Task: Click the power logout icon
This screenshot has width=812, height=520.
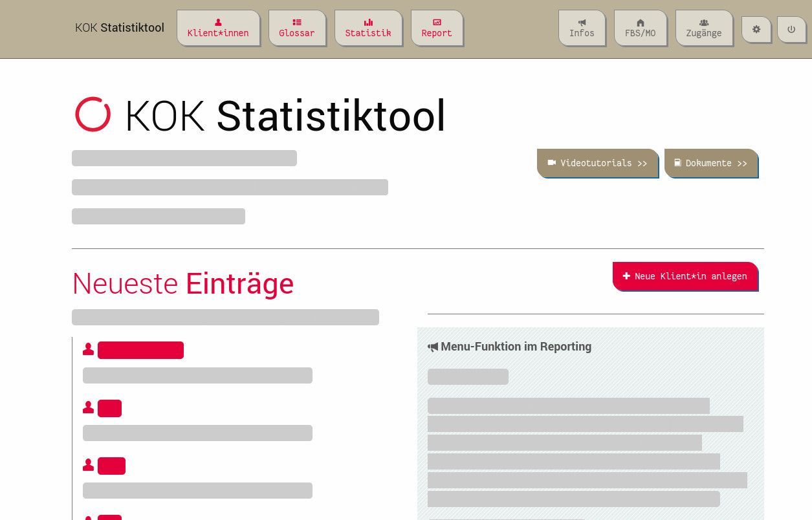Action: coord(791,29)
